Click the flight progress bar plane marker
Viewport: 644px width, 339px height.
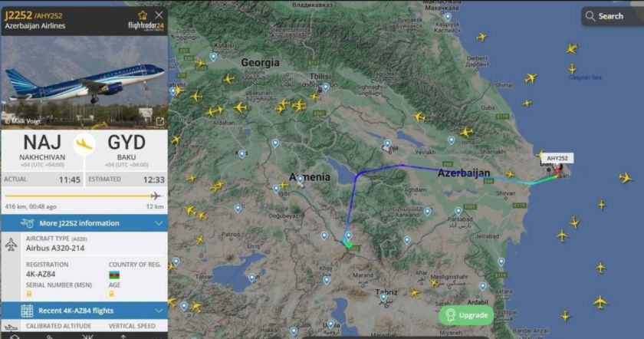pyautogui.click(x=156, y=196)
